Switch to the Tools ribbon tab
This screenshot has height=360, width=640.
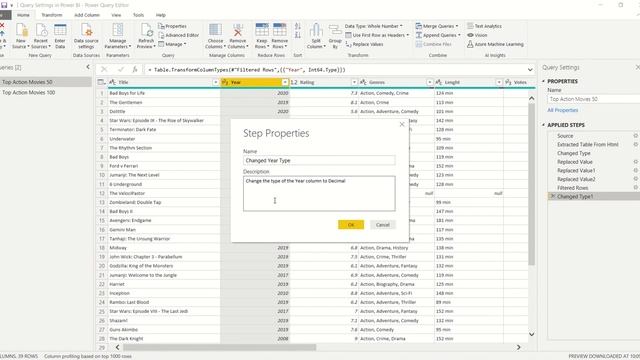click(138, 15)
